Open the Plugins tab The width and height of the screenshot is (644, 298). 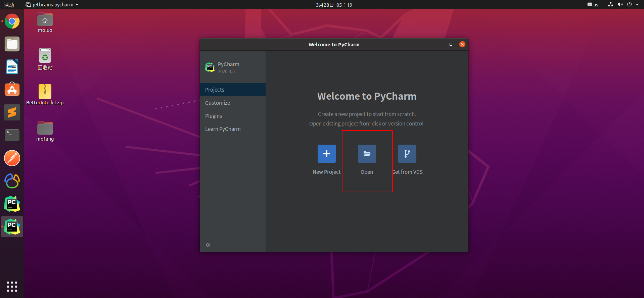pyautogui.click(x=233, y=116)
